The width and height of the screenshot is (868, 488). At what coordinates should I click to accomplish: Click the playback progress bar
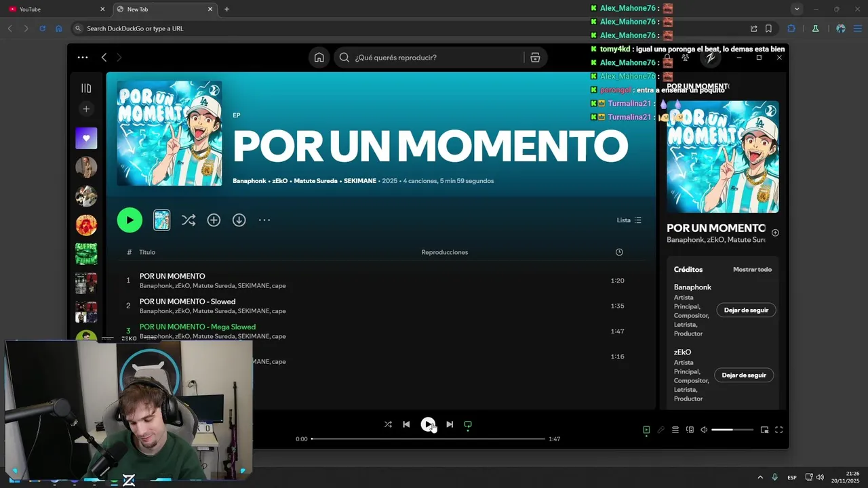(428, 439)
